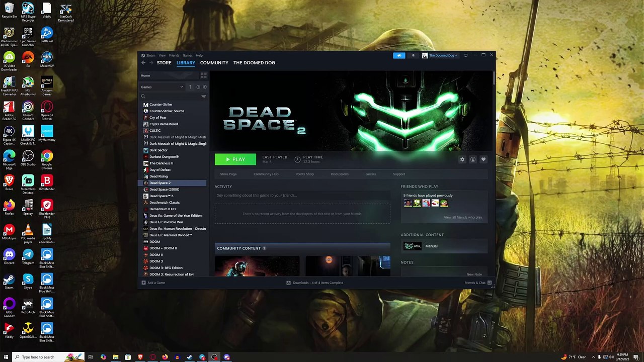Screen dimensions: 644x362
Task: Click the Downloads icon in bottom bar
Action: point(288,283)
